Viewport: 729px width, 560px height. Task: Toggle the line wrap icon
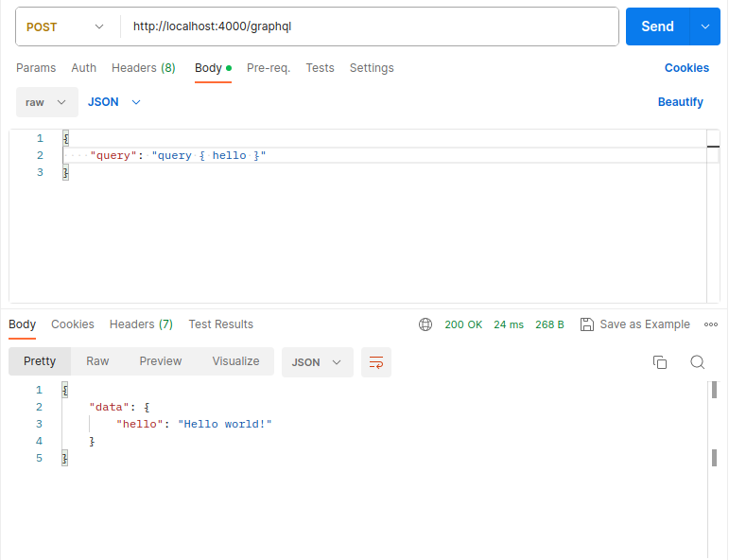coord(376,362)
